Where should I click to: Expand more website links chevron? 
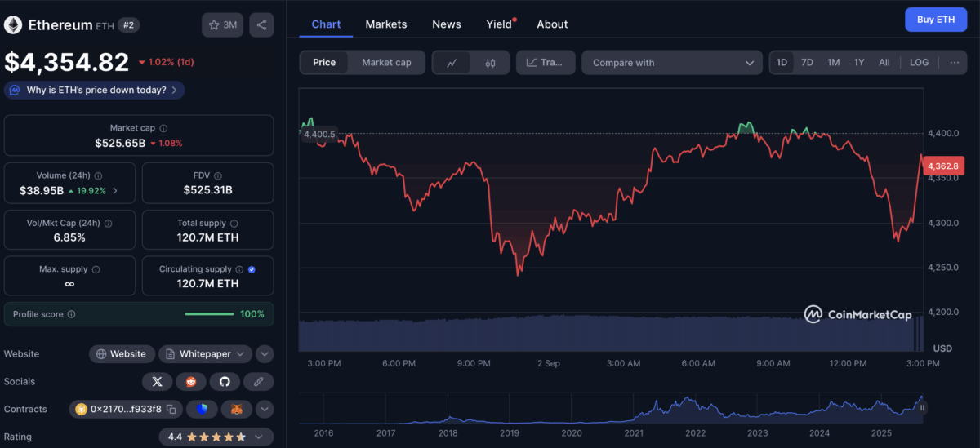tap(265, 354)
